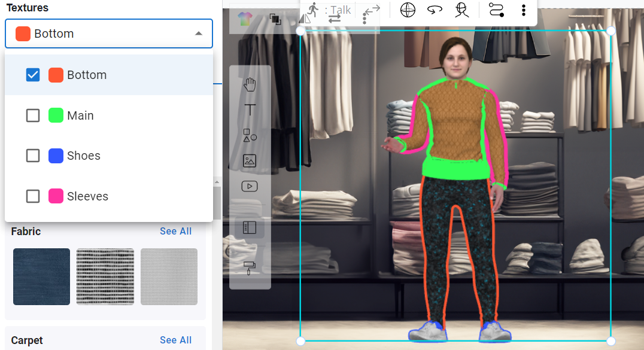The width and height of the screenshot is (644, 350).
Task: Click See All next to Carpet
Action: [x=175, y=340]
